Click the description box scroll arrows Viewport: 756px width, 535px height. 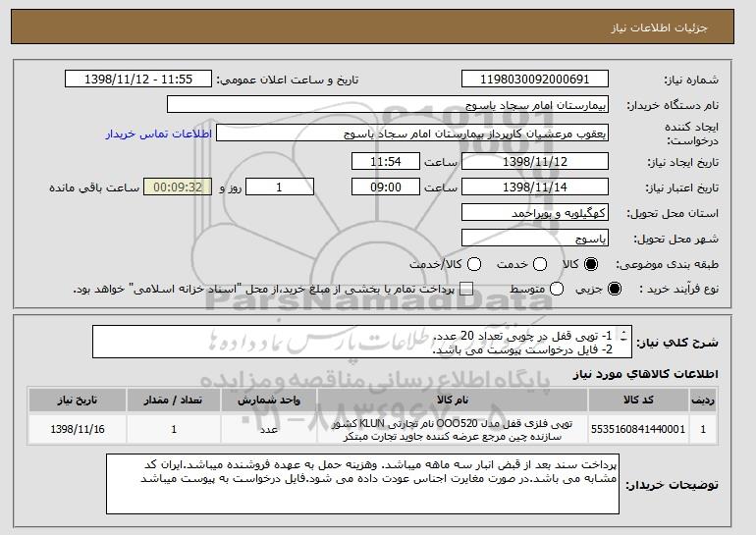tap(623, 336)
